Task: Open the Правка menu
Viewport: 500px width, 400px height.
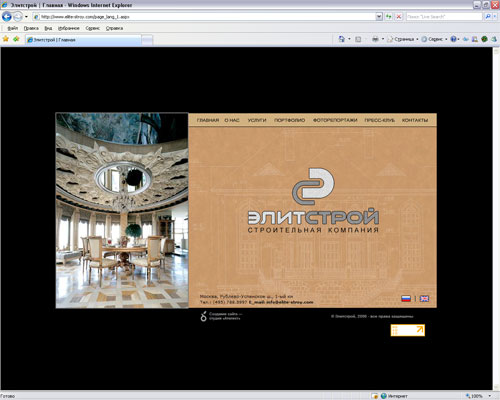Action: point(31,28)
